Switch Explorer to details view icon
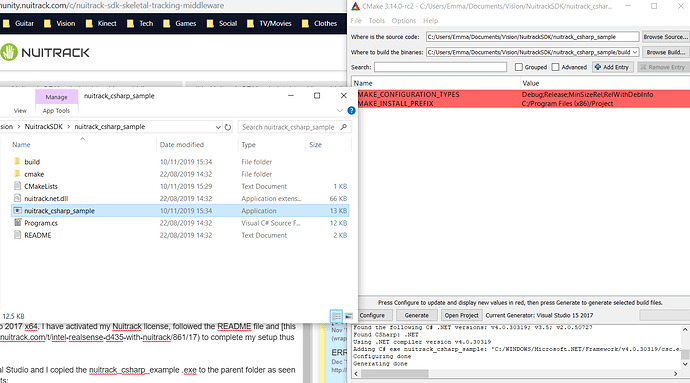 336,316
